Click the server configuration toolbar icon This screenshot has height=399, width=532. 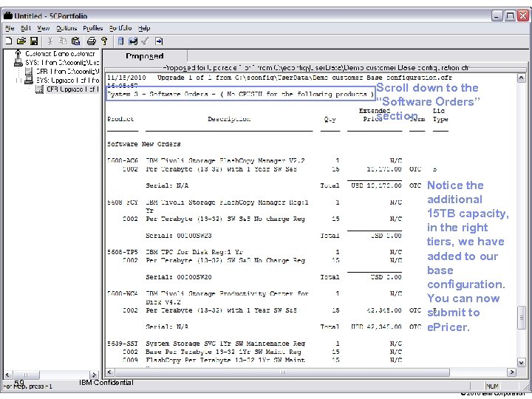pyautogui.click(x=120, y=41)
